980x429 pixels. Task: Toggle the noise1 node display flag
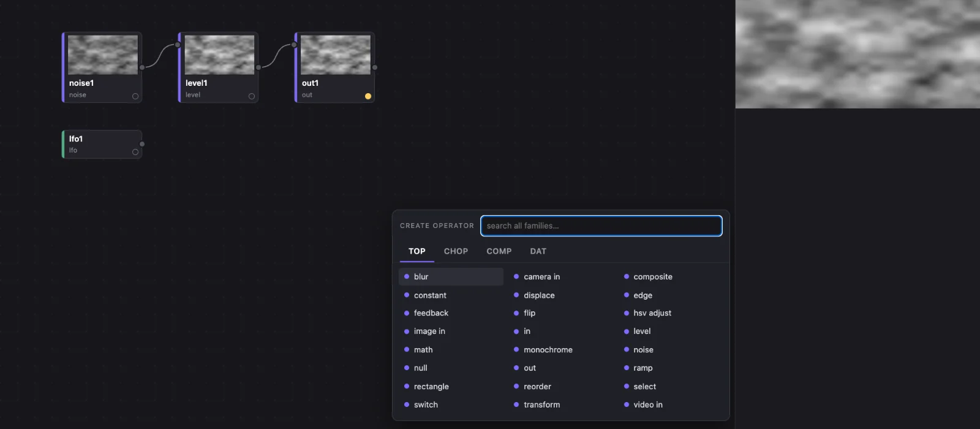pyautogui.click(x=135, y=96)
